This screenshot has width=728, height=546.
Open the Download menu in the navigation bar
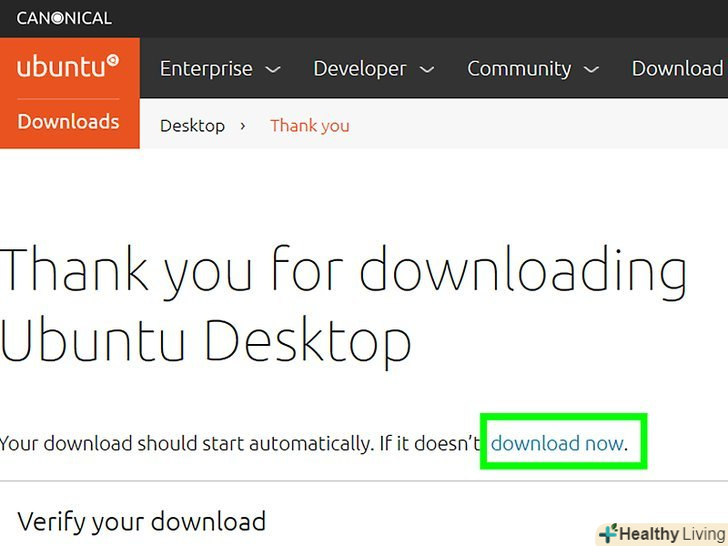[677, 68]
